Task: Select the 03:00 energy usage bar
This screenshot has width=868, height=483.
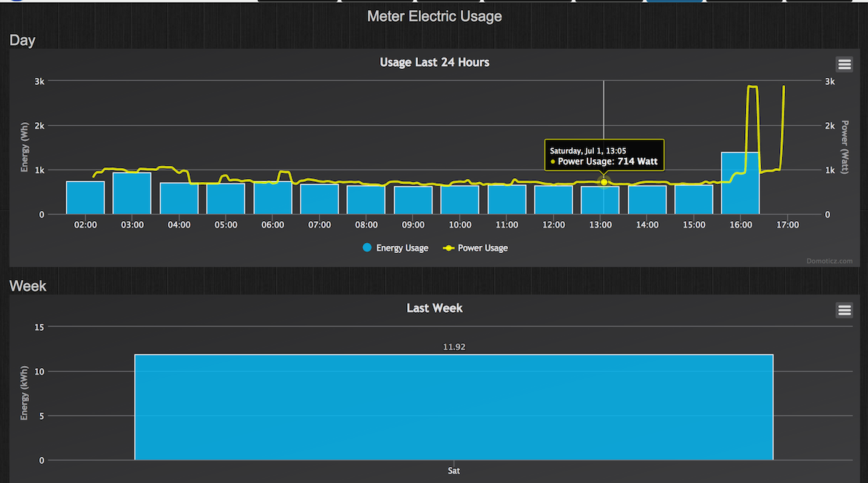Action: 132,194
